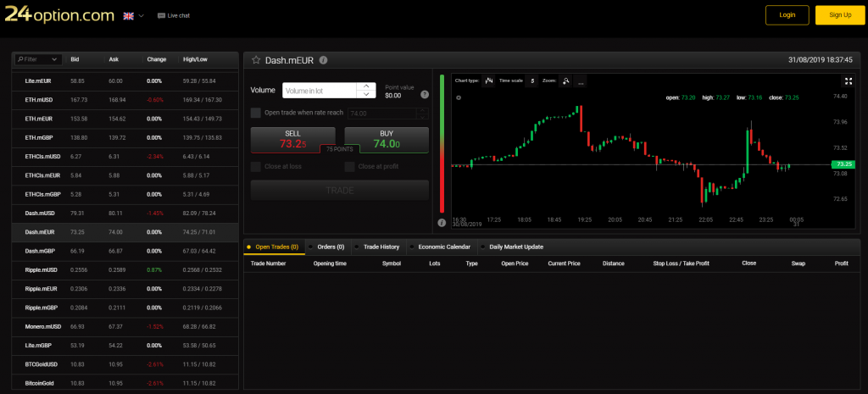The height and width of the screenshot is (394, 868).
Task: Select Monero.mUSD instrument
Action: point(125,326)
